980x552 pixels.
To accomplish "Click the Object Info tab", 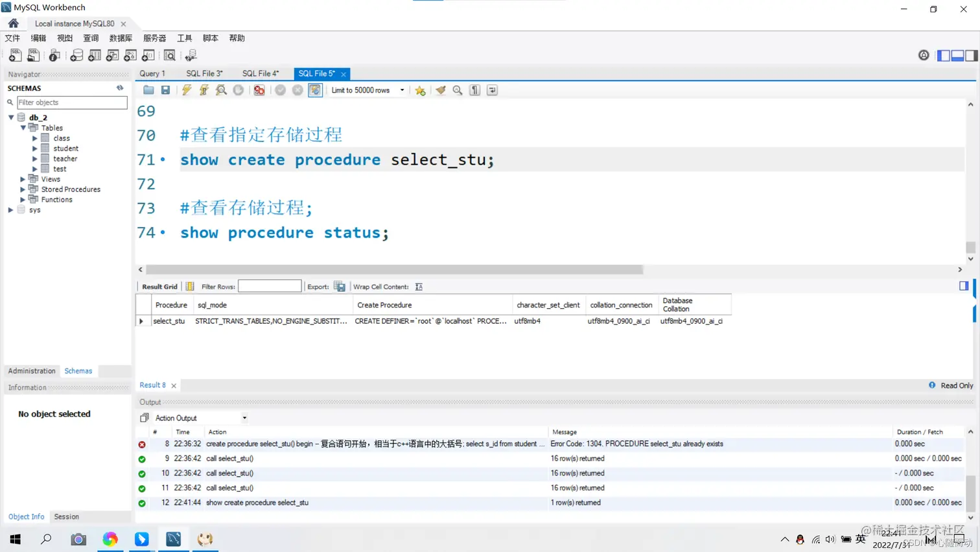I will tap(27, 517).
